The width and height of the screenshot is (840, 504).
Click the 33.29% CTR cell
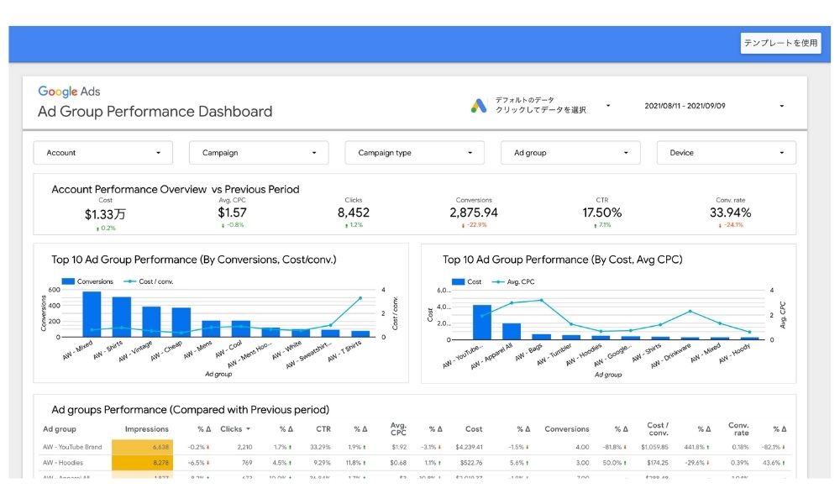pos(320,447)
